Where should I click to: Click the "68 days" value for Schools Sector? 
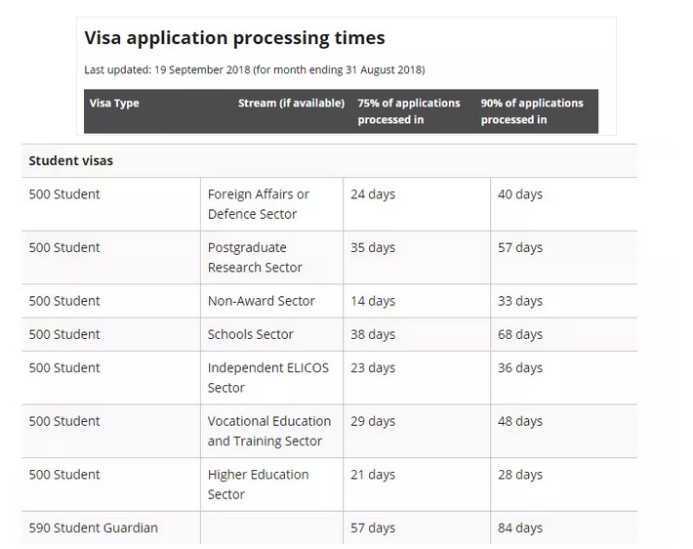520,334
